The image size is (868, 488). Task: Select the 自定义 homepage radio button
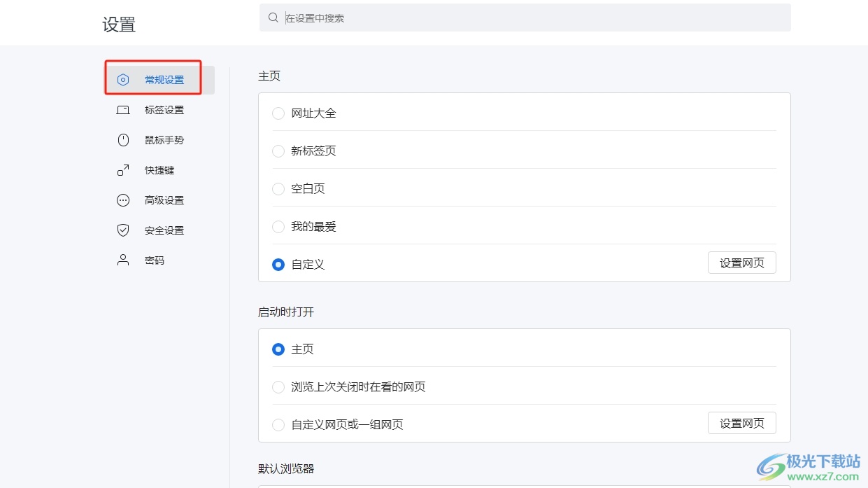pyautogui.click(x=278, y=265)
